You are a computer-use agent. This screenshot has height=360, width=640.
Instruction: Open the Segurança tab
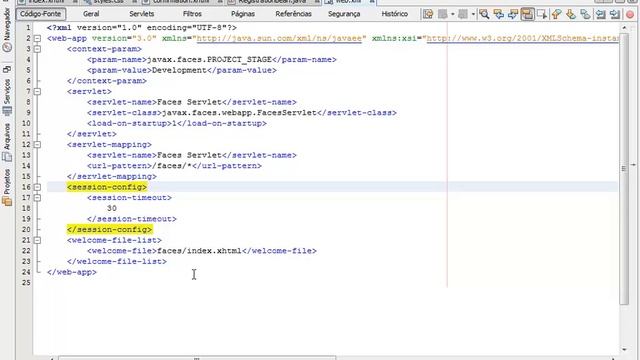click(344, 14)
